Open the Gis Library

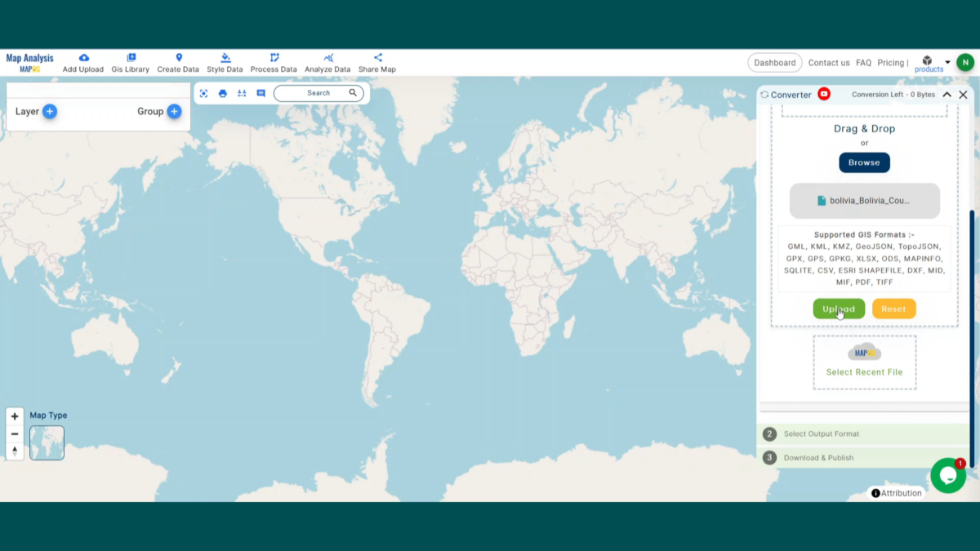click(x=130, y=61)
